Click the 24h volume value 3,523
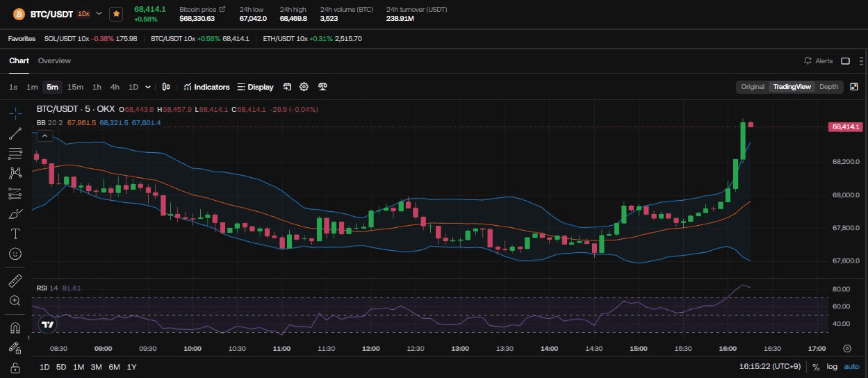Screen dimensions: 868x378 pyautogui.click(x=329, y=18)
